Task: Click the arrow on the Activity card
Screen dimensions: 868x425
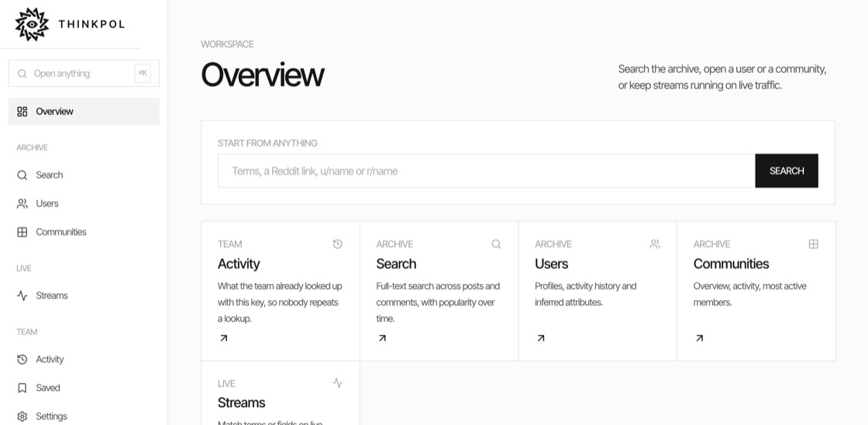Action: (x=224, y=338)
